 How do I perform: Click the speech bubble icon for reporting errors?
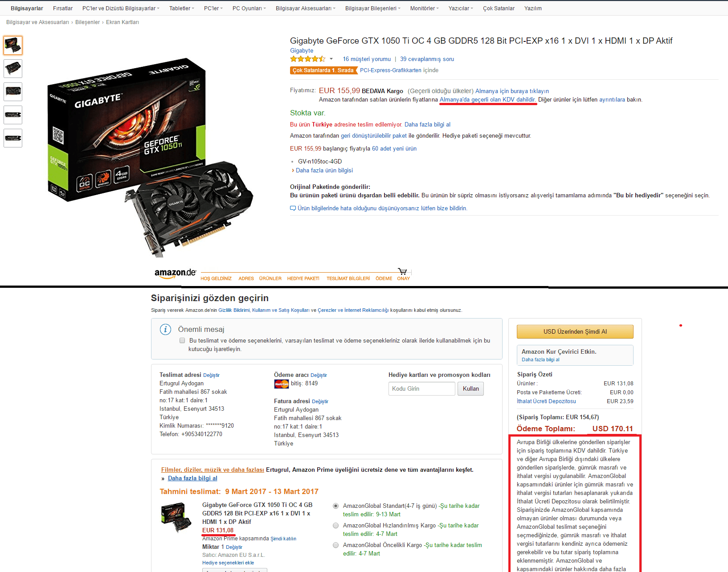tap(293, 208)
